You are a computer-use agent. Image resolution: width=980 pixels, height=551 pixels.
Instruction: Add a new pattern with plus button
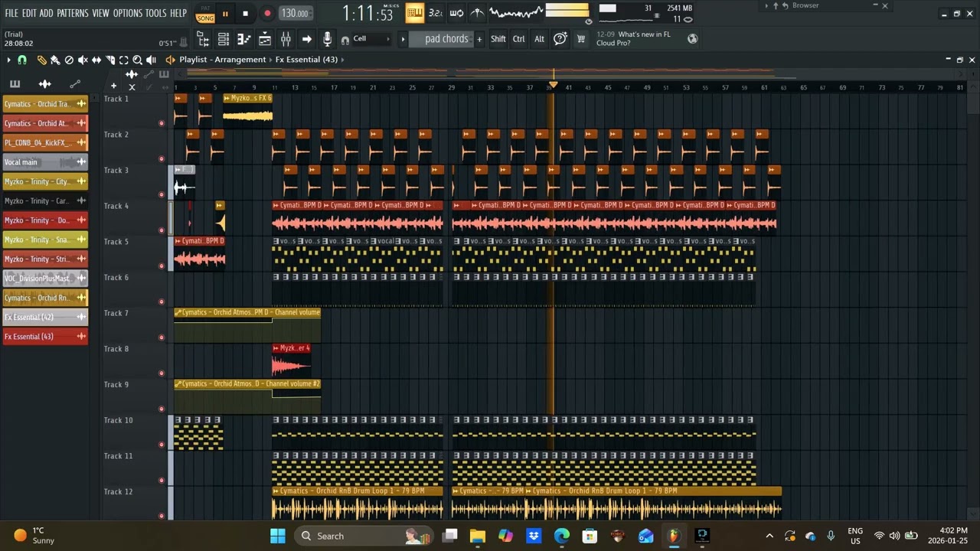tap(479, 39)
